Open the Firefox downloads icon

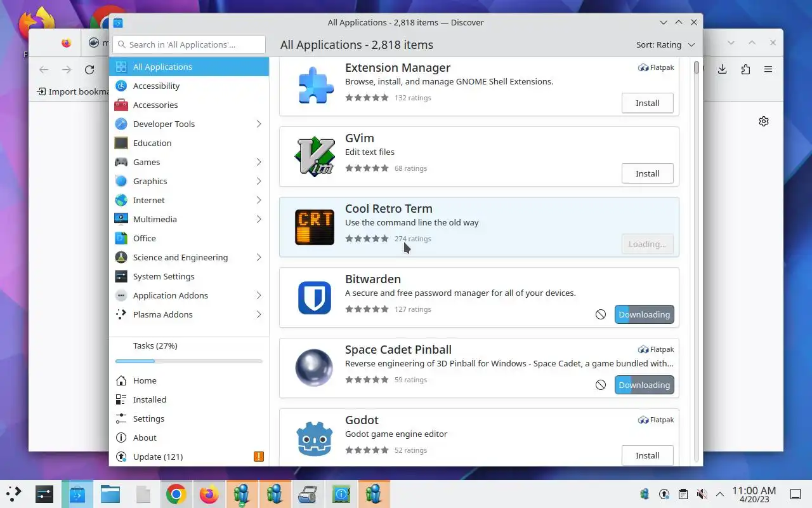point(722,69)
